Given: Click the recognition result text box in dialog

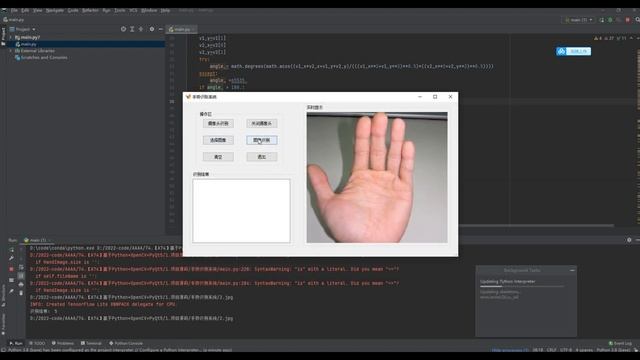Looking at the screenshot, I should [241, 211].
